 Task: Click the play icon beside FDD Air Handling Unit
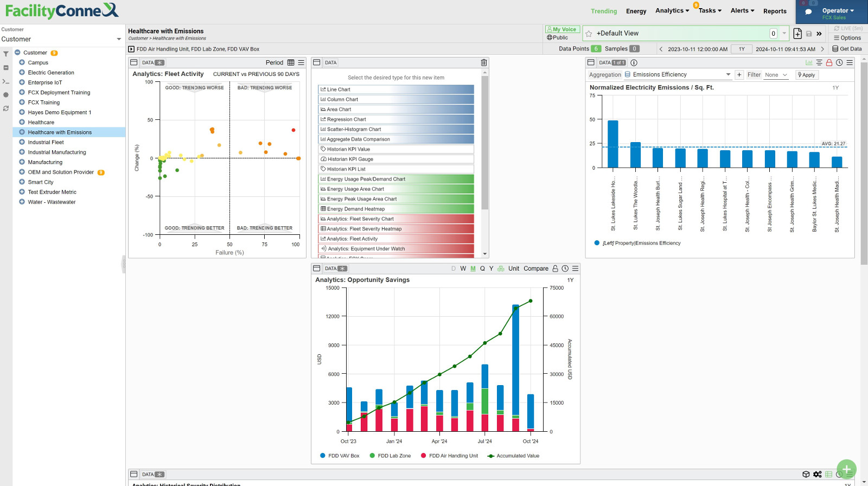(x=131, y=49)
